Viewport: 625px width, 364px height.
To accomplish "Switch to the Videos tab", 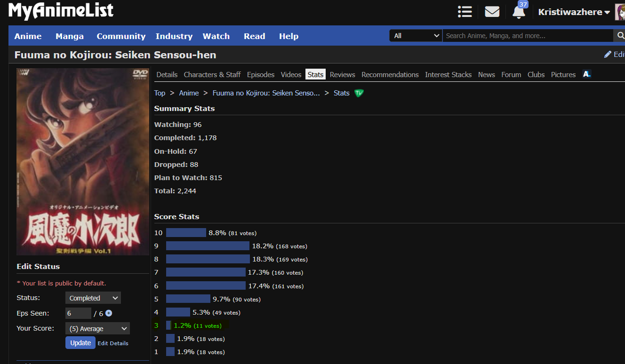I will (x=291, y=75).
